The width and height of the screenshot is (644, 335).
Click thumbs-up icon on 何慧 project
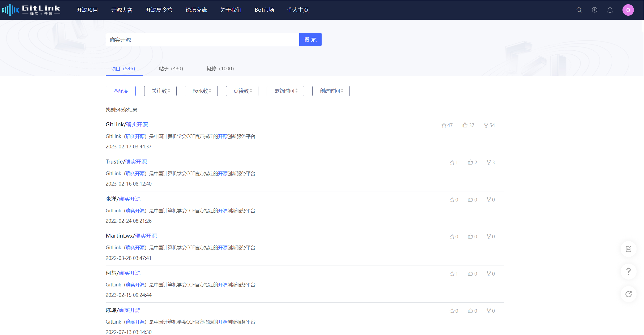(470, 273)
